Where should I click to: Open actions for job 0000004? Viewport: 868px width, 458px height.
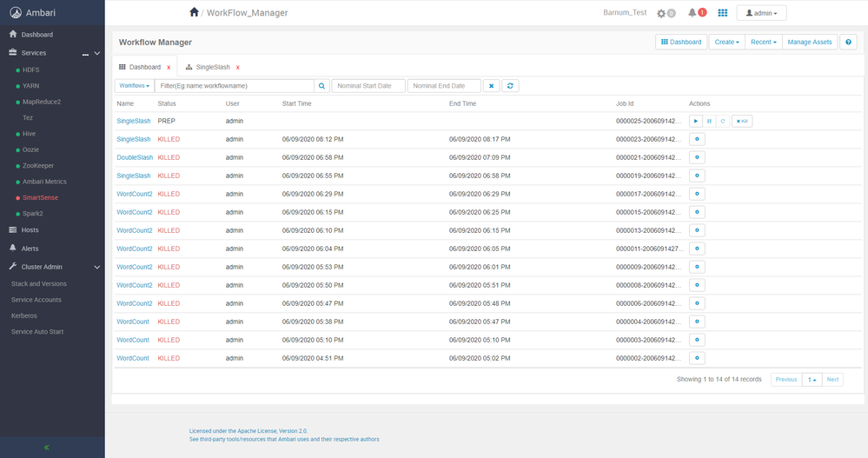697,322
